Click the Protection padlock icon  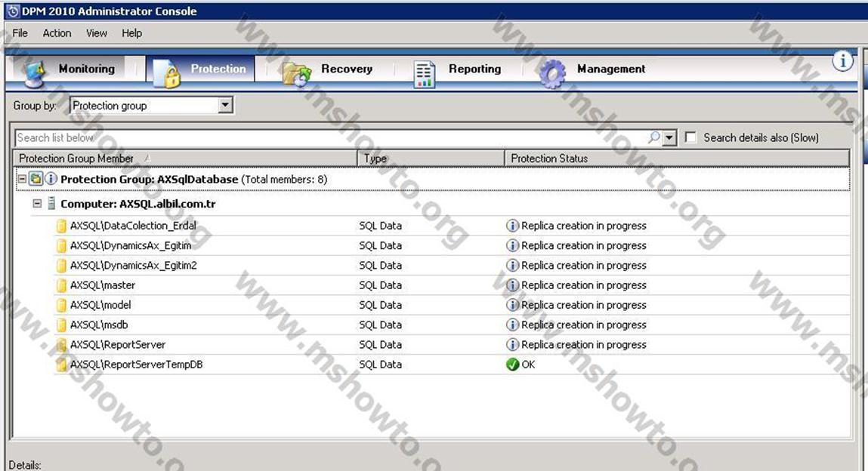point(167,73)
